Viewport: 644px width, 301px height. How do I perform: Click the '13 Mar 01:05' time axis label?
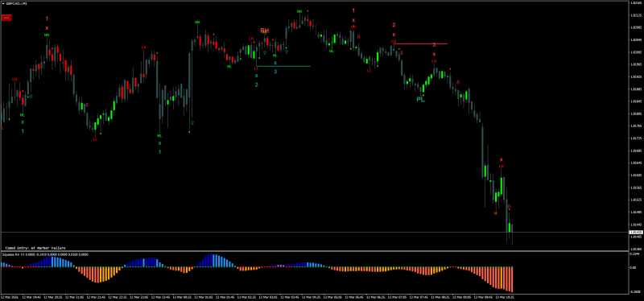(203, 296)
